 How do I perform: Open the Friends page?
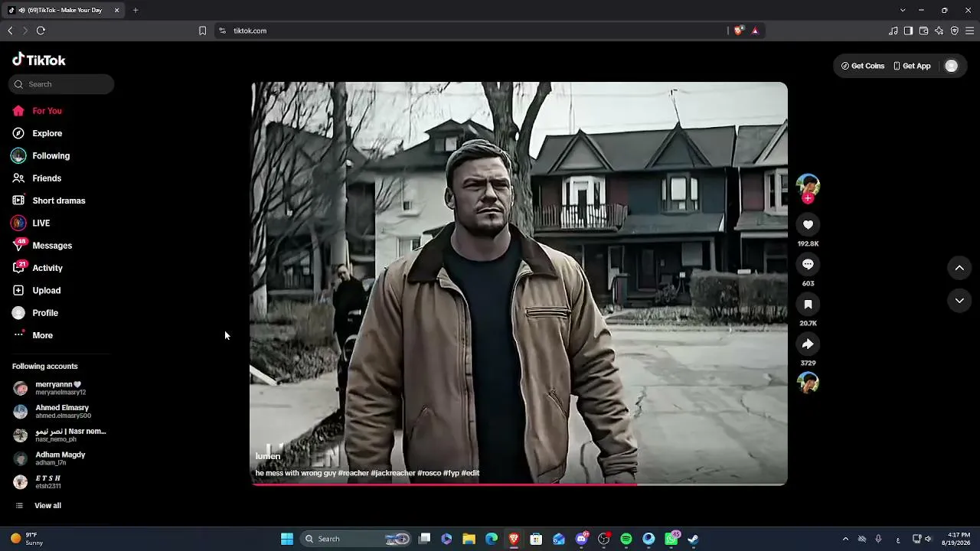[x=37, y=178]
